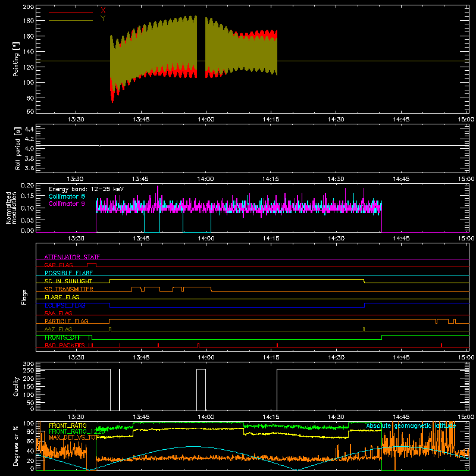Select the orange MAX_DET_VS_TOT legend label
Image resolution: width=476 pixels, height=476 pixels.
click(x=74, y=437)
